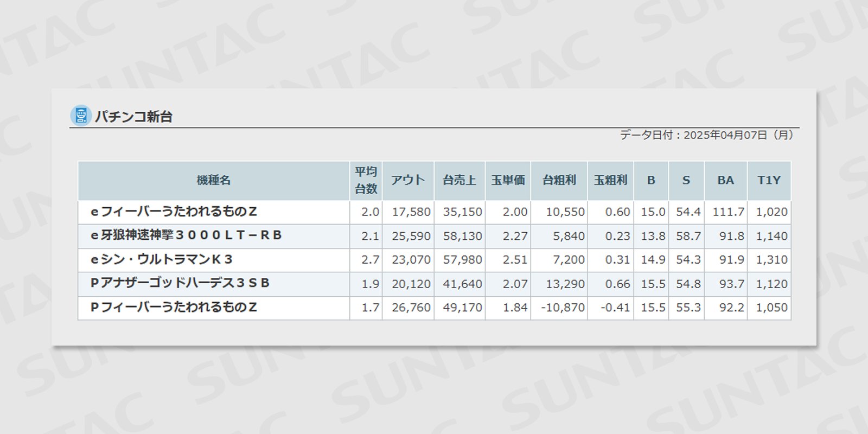Click the 台粗利 value 7,200
The height and width of the screenshot is (434, 868).
tap(569, 260)
